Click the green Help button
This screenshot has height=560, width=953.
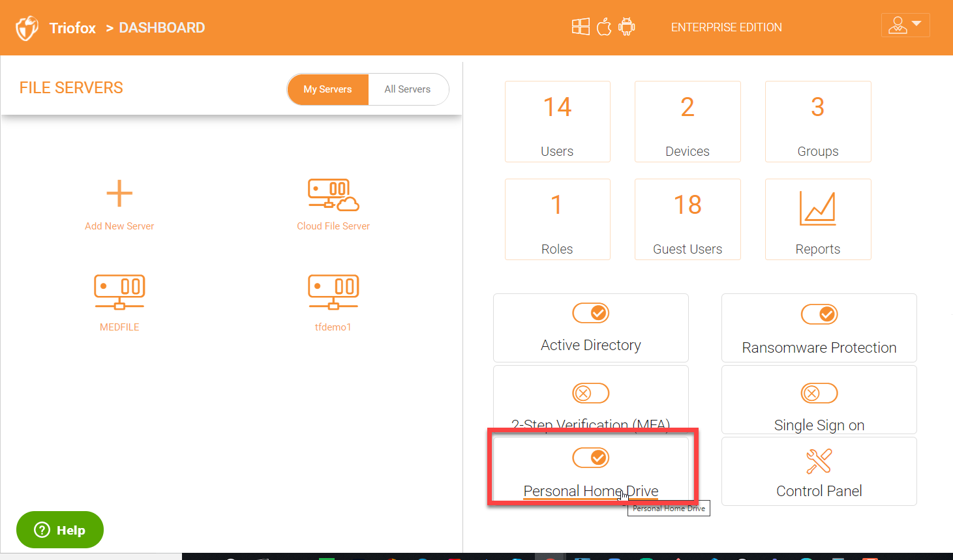click(60, 530)
